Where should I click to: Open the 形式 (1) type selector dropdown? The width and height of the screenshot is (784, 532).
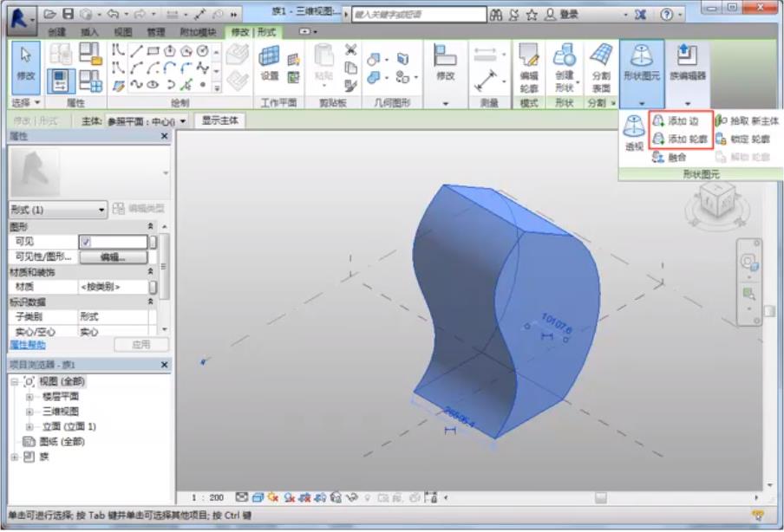click(101, 210)
